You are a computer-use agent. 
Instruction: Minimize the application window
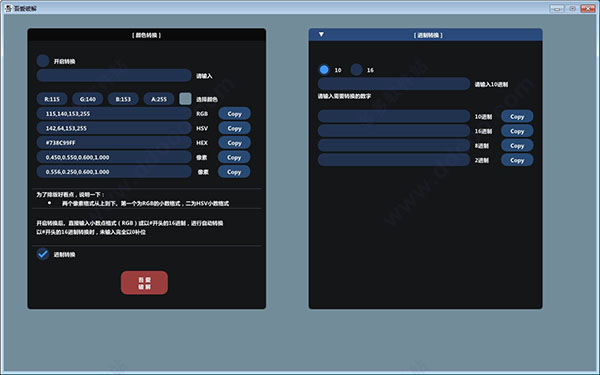(x=557, y=8)
